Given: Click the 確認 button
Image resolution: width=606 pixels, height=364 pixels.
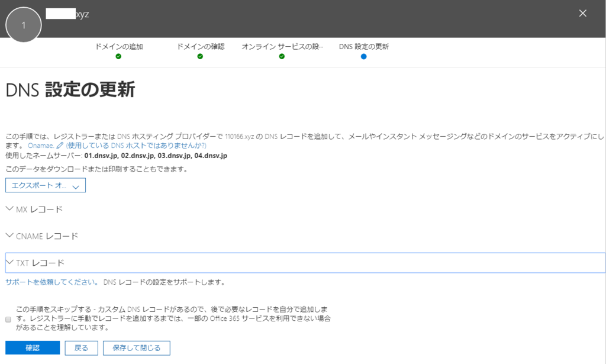Looking at the screenshot, I should [33, 348].
